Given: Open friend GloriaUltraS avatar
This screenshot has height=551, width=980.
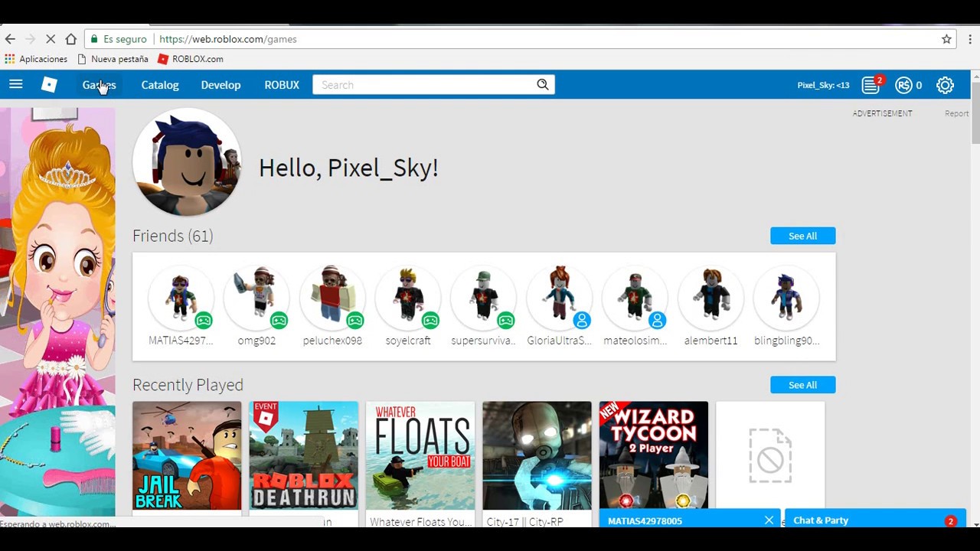Looking at the screenshot, I should coord(560,297).
